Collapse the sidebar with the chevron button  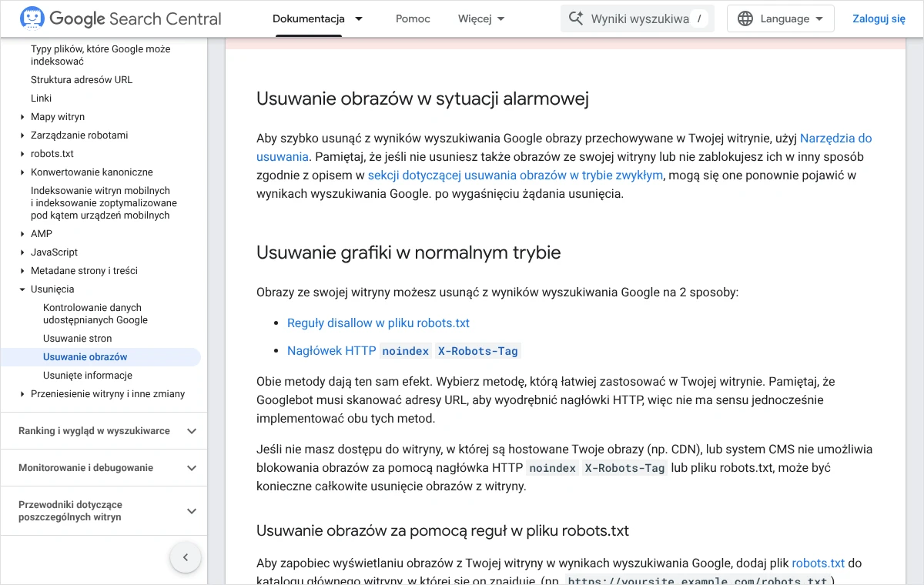click(186, 557)
